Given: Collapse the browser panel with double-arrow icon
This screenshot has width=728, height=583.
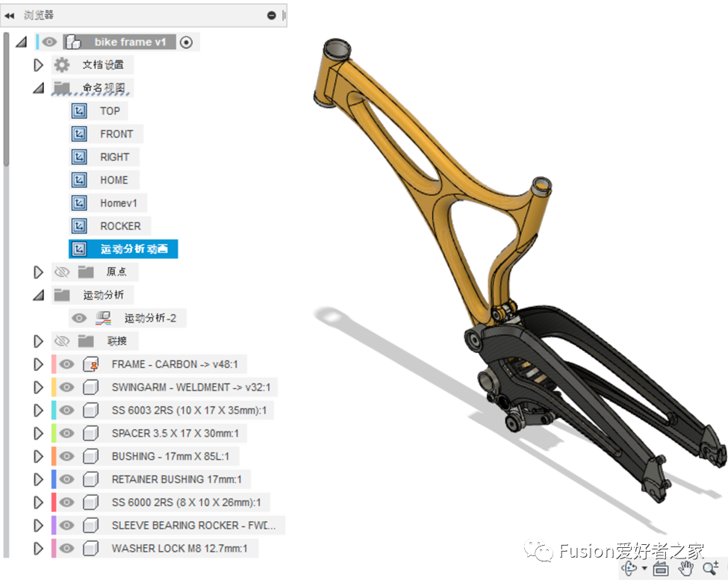Looking at the screenshot, I should (x=9, y=16).
